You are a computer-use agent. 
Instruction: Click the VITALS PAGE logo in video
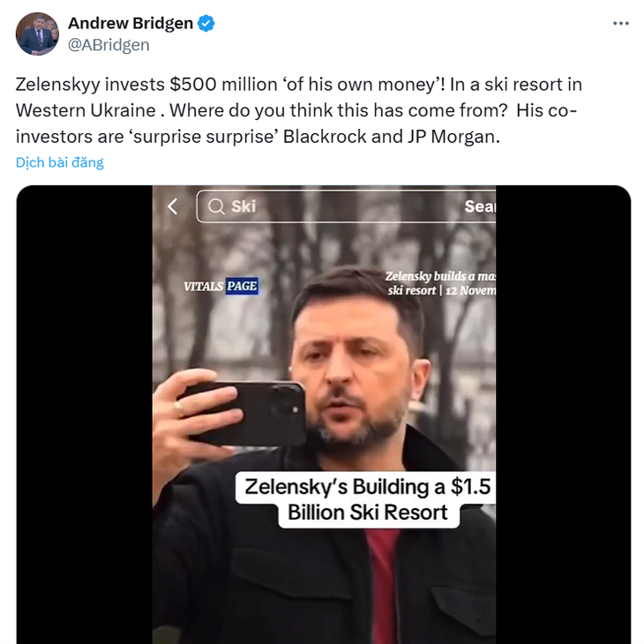(x=221, y=286)
